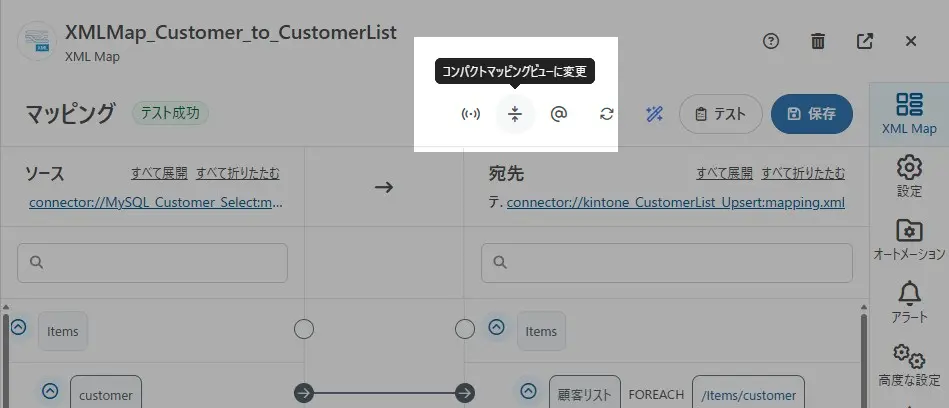Click the FOREACH label text
949x408 pixels.
656,395
